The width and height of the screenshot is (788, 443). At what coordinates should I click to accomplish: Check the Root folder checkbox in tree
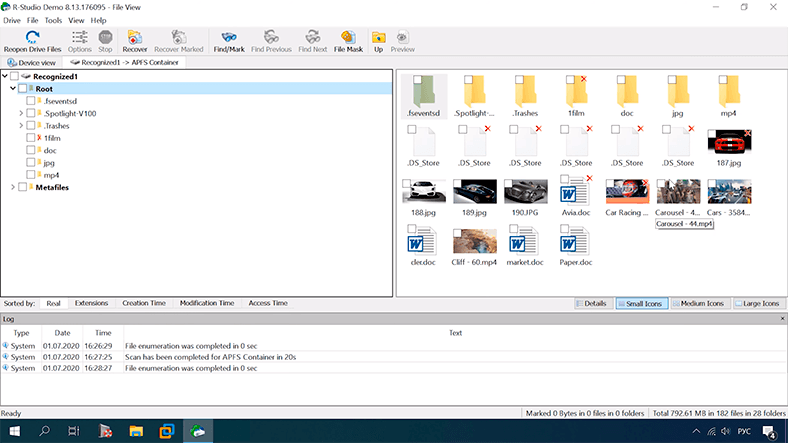(23, 89)
